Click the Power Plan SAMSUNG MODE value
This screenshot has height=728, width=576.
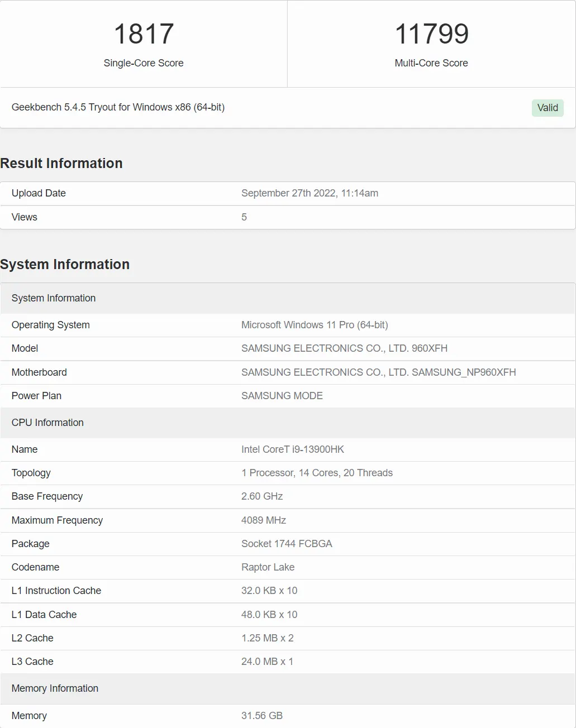[x=282, y=396]
